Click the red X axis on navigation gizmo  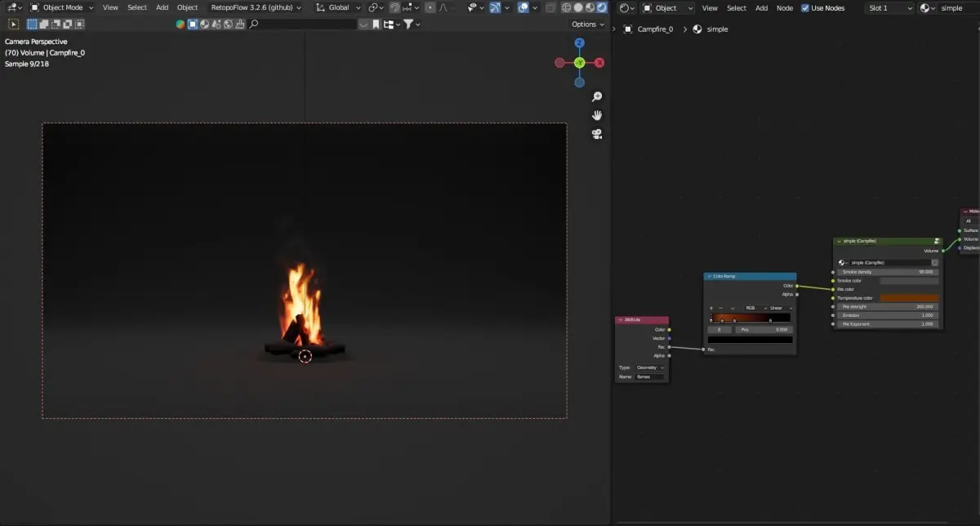pyautogui.click(x=599, y=63)
